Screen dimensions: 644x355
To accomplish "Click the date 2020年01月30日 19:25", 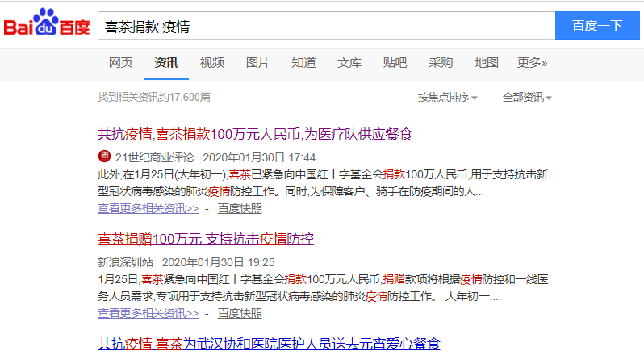I will 219,262.
